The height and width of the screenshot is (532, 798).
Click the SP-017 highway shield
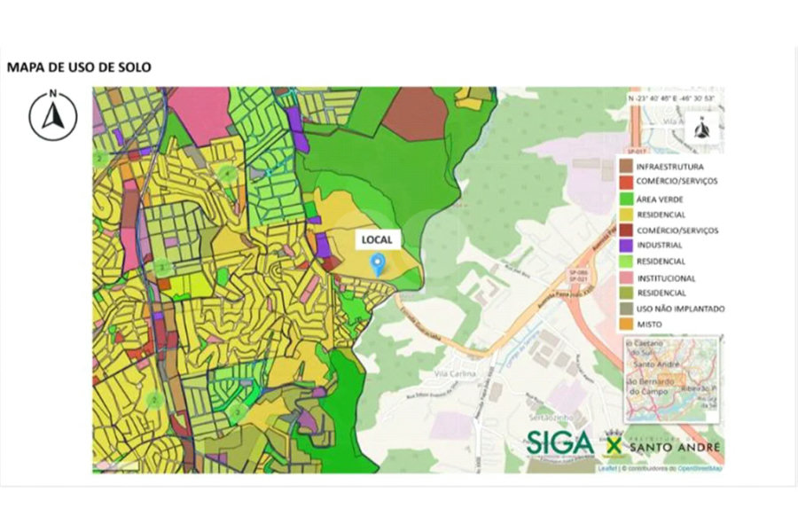tap(635, 152)
